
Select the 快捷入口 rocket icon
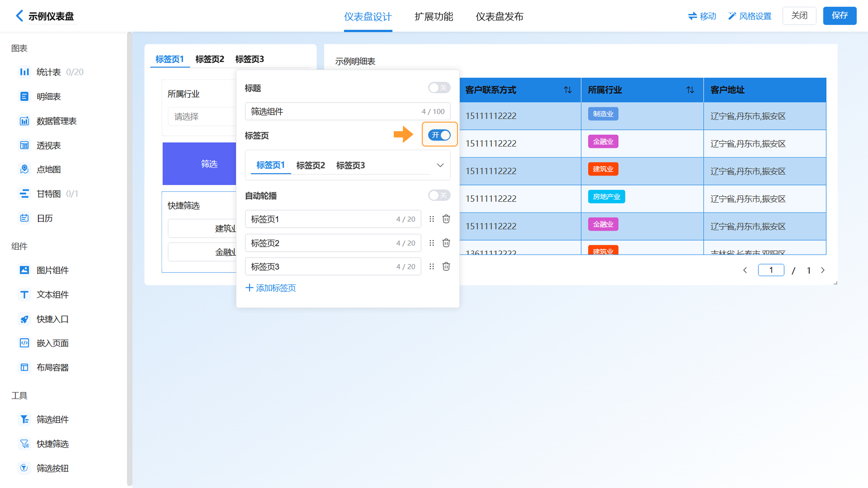[24, 319]
